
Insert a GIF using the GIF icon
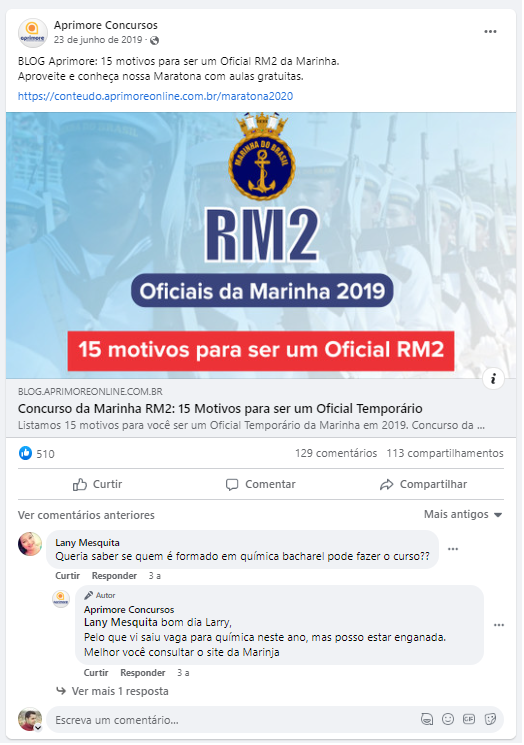point(468,719)
